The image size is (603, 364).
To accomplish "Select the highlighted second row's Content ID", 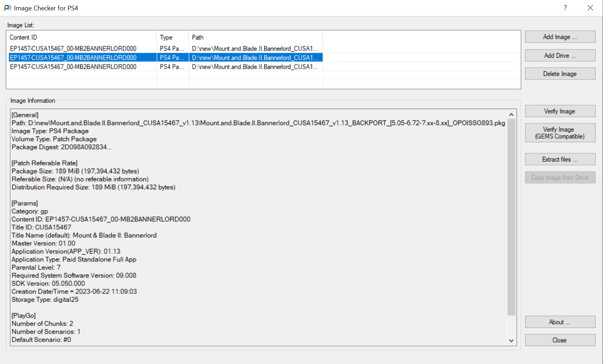I will point(73,57).
